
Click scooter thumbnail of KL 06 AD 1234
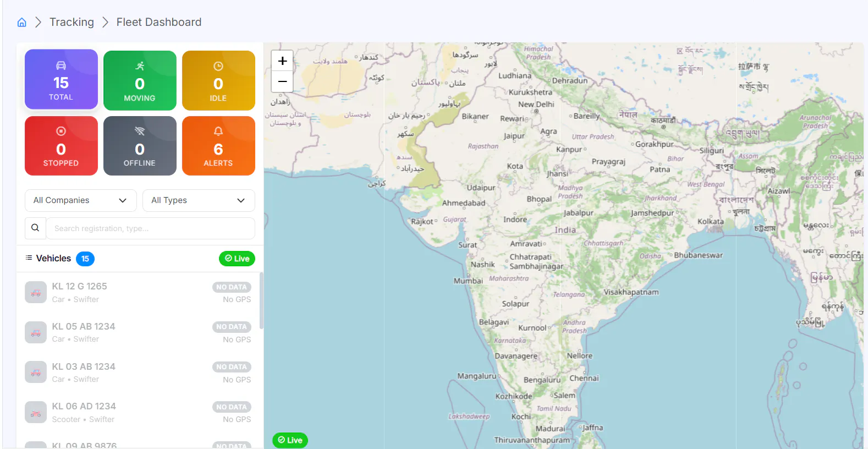tap(36, 413)
